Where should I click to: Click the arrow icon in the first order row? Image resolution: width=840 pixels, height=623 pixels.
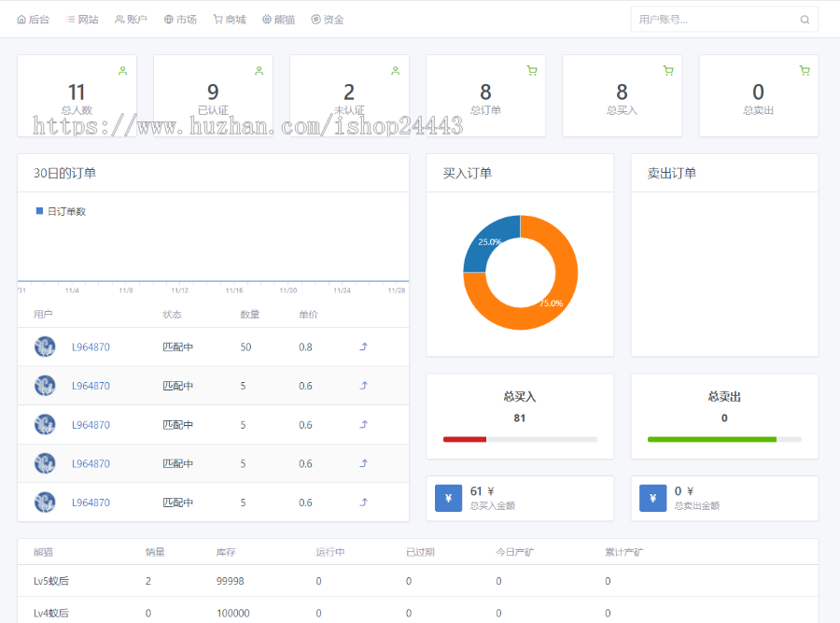click(362, 346)
